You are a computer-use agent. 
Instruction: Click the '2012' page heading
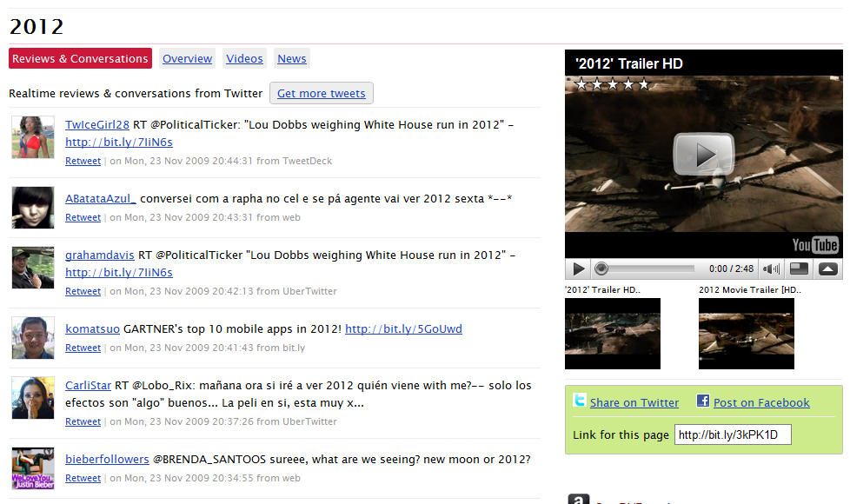[x=37, y=27]
